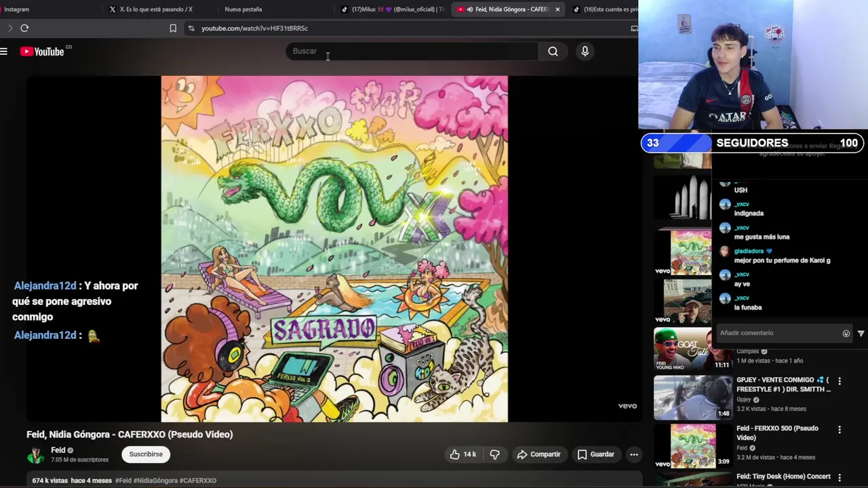
Task: Open emoji picker in comment box
Action: click(x=846, y=333)
